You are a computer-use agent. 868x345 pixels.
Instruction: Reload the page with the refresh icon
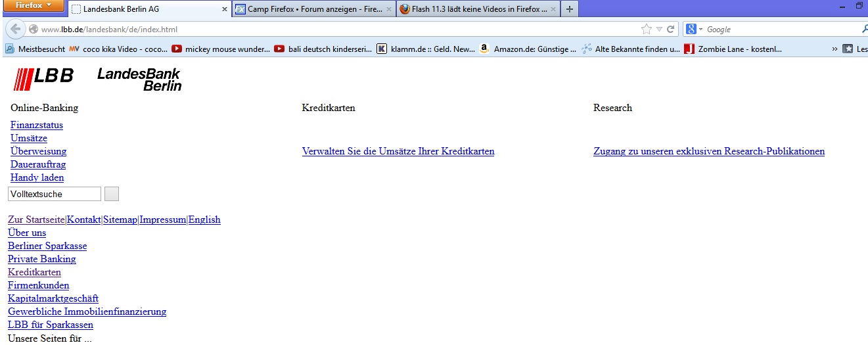671,30
